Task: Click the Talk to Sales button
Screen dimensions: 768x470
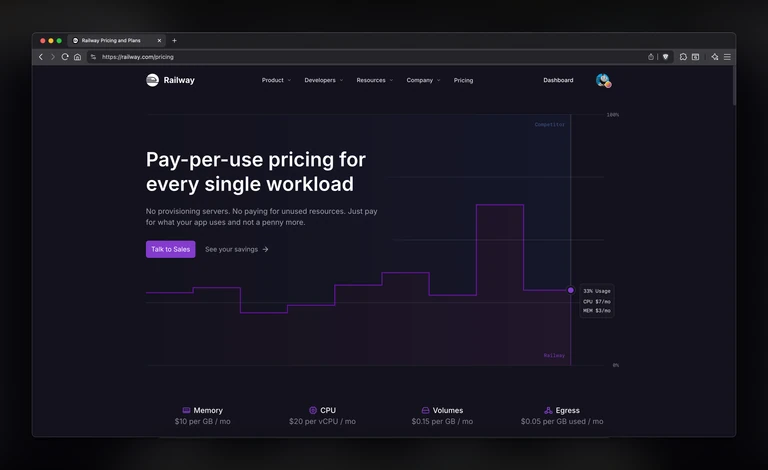Action: tap(170, 249)
